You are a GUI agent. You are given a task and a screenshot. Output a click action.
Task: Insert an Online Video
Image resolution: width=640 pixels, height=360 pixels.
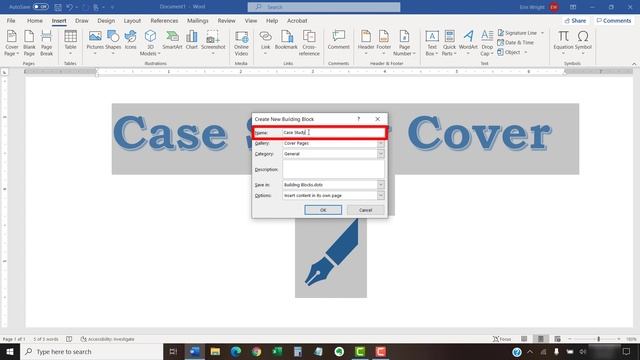(241, 43)
